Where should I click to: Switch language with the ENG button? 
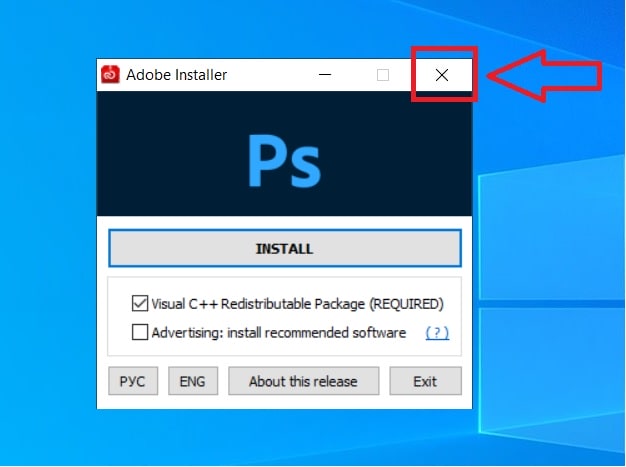(193, 381)
